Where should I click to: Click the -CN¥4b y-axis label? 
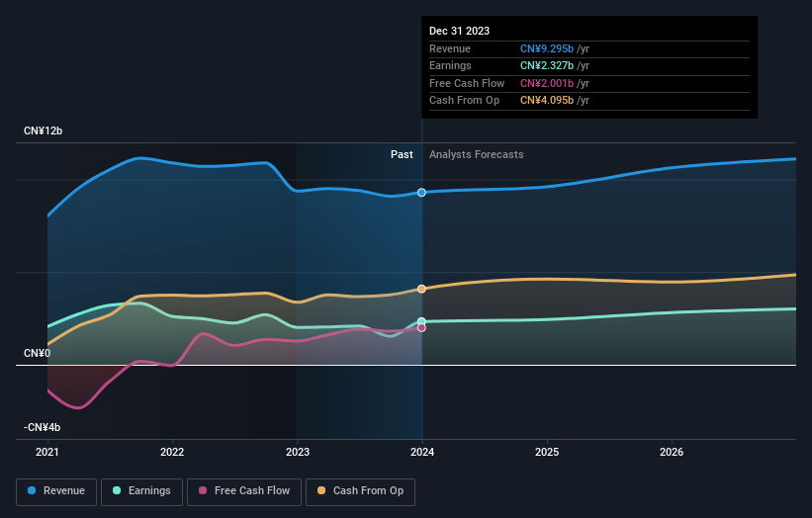click(42, 427)
